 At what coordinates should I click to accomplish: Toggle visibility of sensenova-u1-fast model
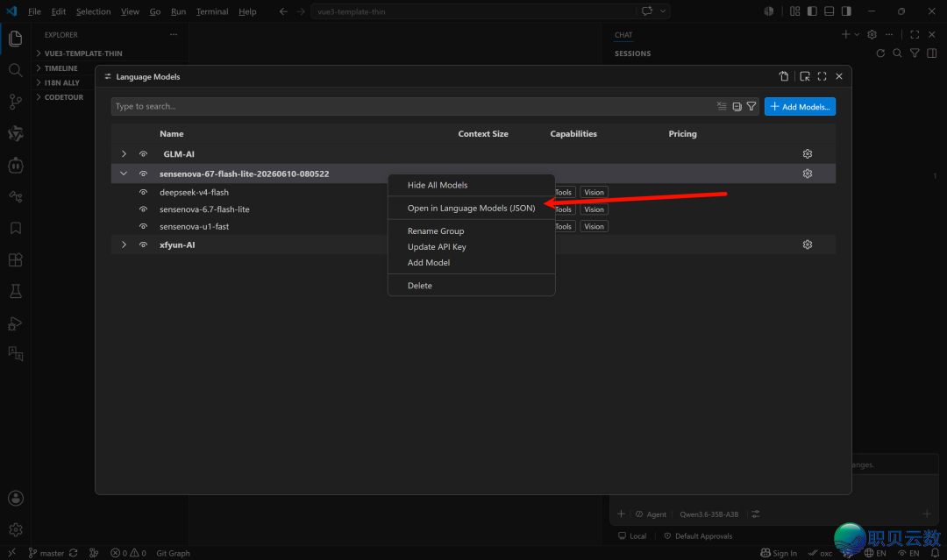click(143, 226)
